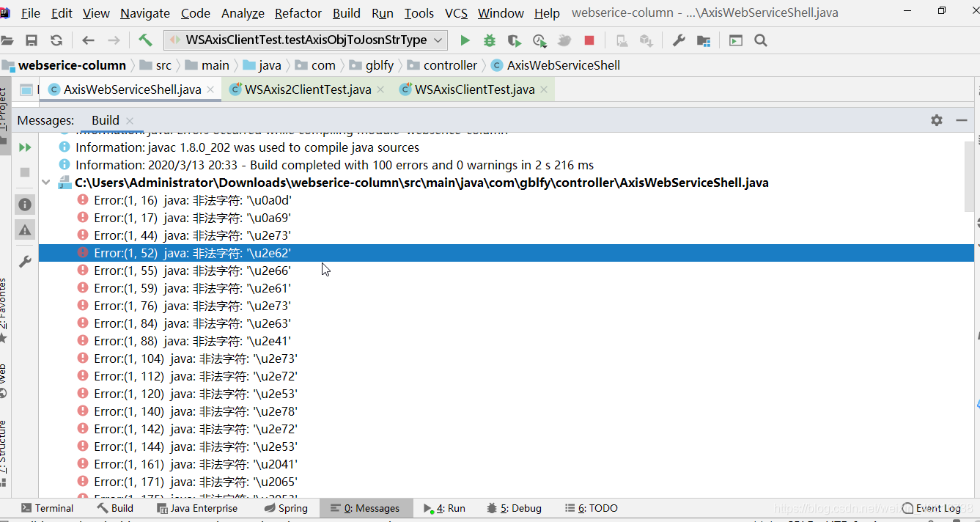Open the VCS menu

(x=457, y=13)
